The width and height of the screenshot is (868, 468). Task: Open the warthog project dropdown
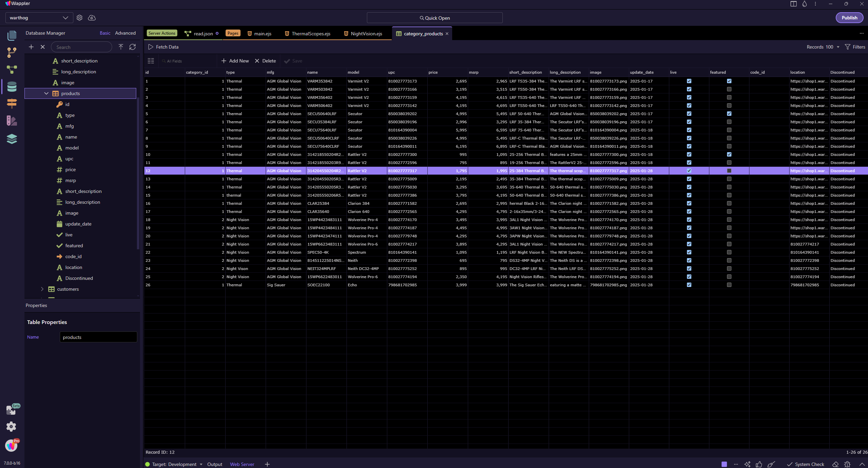coord(39,18)
